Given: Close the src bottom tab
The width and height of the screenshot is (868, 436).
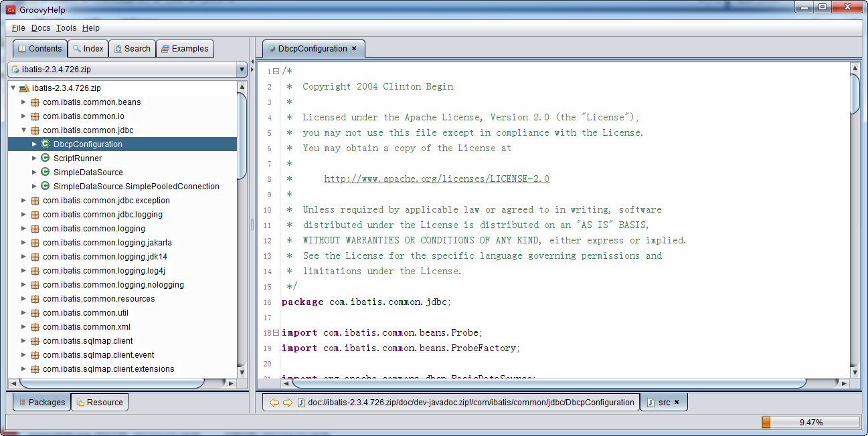Looking at the screenshot, I should point(677,403).
